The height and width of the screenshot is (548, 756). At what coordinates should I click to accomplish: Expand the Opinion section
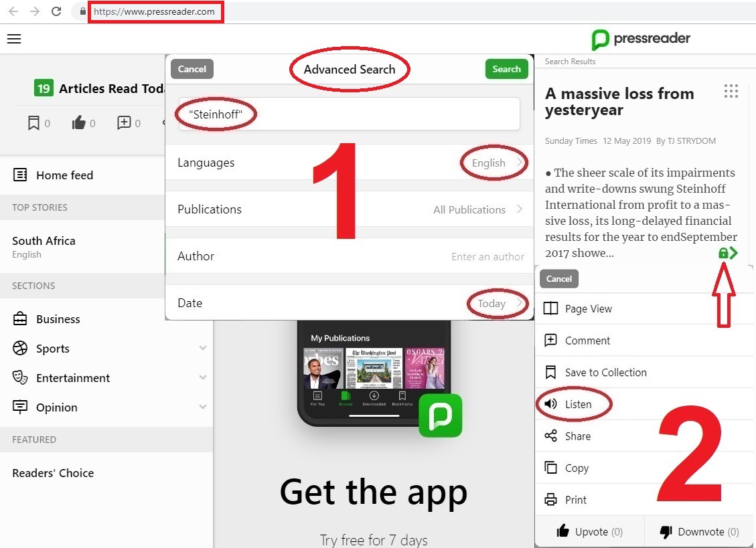tap(203, 407)
